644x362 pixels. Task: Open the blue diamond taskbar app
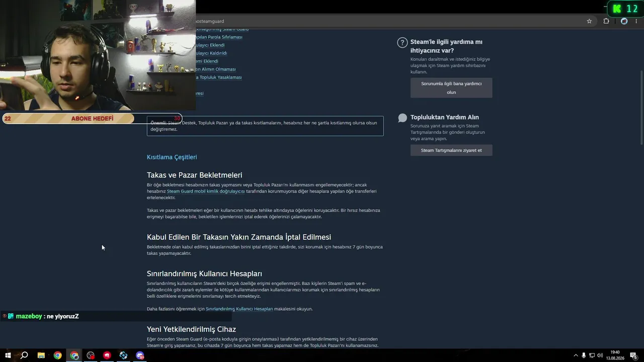click(x=123, y=355)
